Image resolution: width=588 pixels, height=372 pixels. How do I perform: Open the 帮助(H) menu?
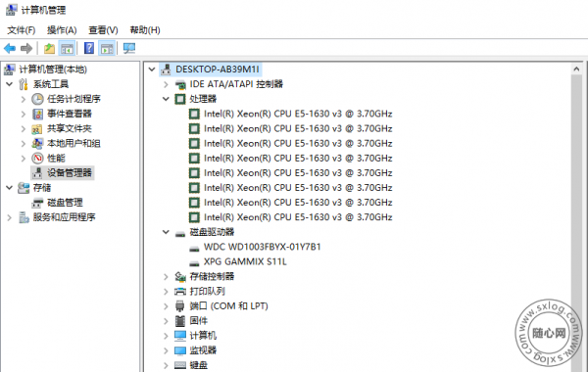145,30
